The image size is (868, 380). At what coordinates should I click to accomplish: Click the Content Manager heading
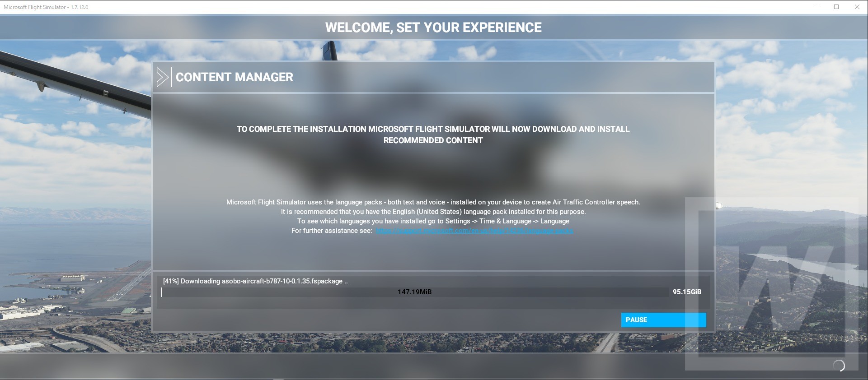coord(235,77)
